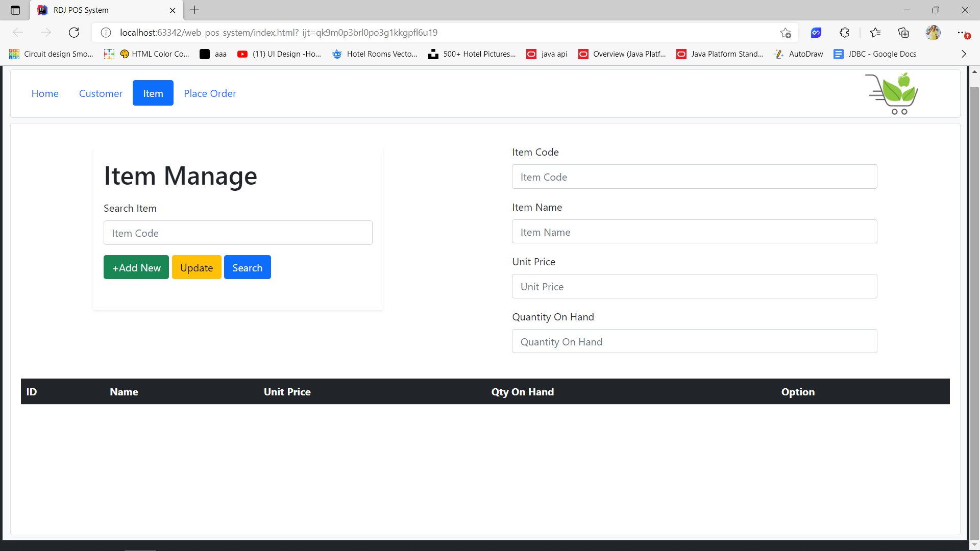This screenshot has height=551, width=980.
Task: Add this page to favorites via star icon
Action: (786, 32)
